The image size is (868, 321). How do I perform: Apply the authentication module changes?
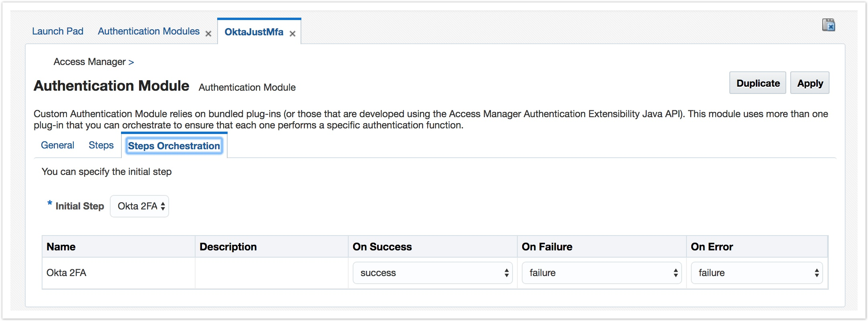[809, 83]
